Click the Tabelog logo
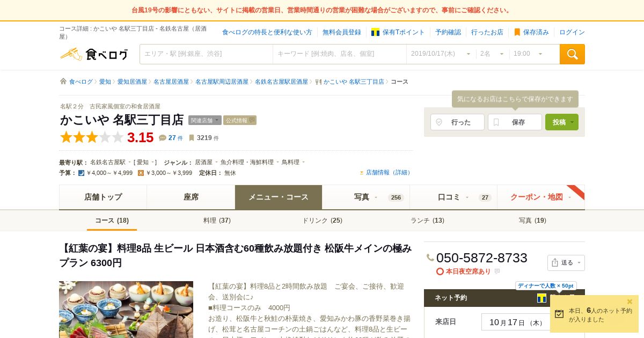Viewport: 644px width, 338px height. pos(94,54)
